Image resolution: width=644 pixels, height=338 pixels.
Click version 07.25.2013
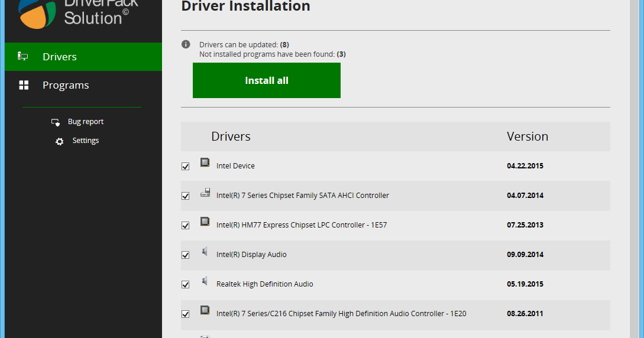click(x=525, y=225)
